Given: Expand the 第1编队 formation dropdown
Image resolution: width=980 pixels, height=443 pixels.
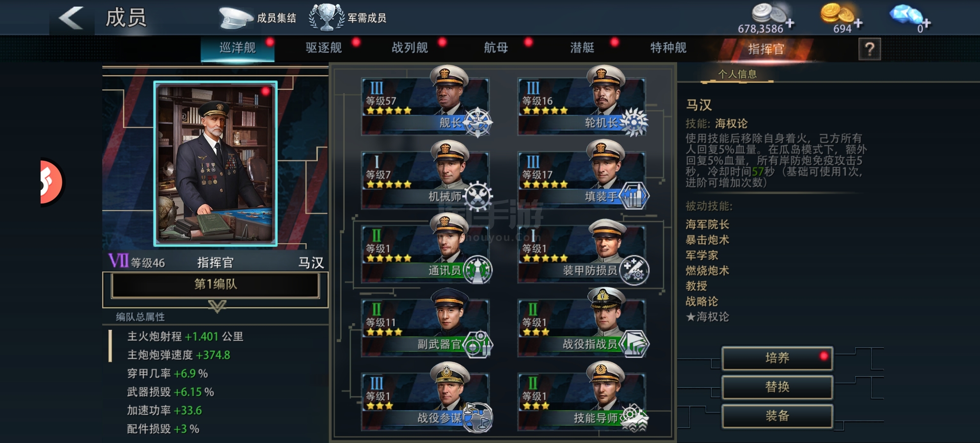Looking at the screenshot, I should click(215, 284).
